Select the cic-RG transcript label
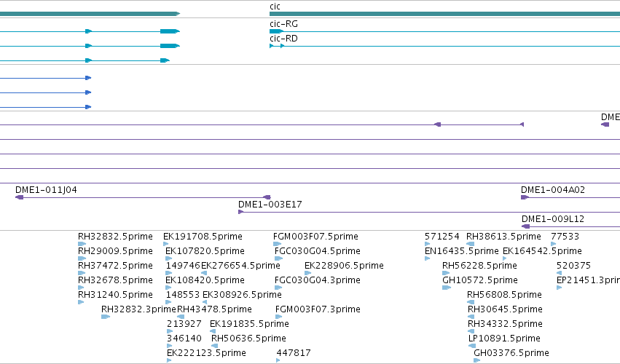The width and height of the screenshot is (620, 364). pyautogui.click(x=283, y=24)
